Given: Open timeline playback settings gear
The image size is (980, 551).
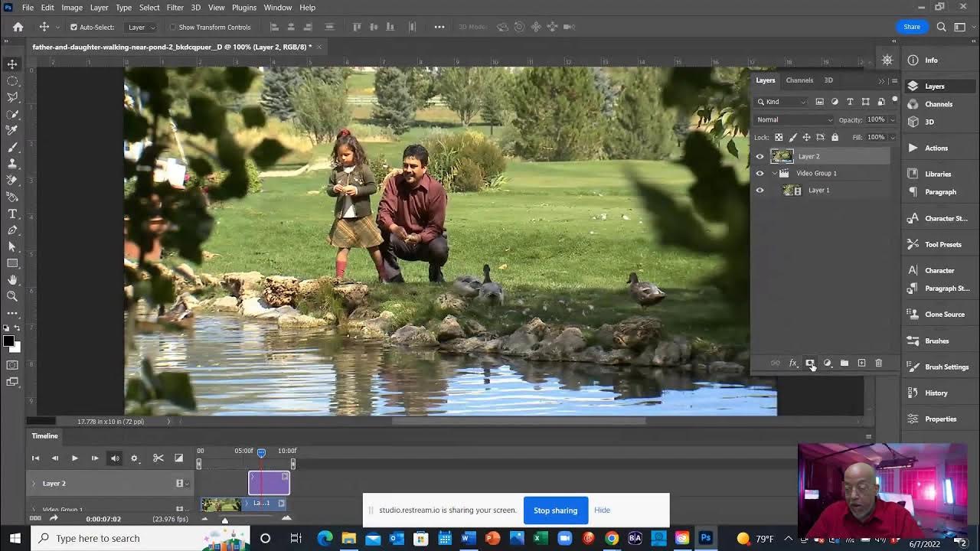Looking at the screenshot, I should point(135,458).
